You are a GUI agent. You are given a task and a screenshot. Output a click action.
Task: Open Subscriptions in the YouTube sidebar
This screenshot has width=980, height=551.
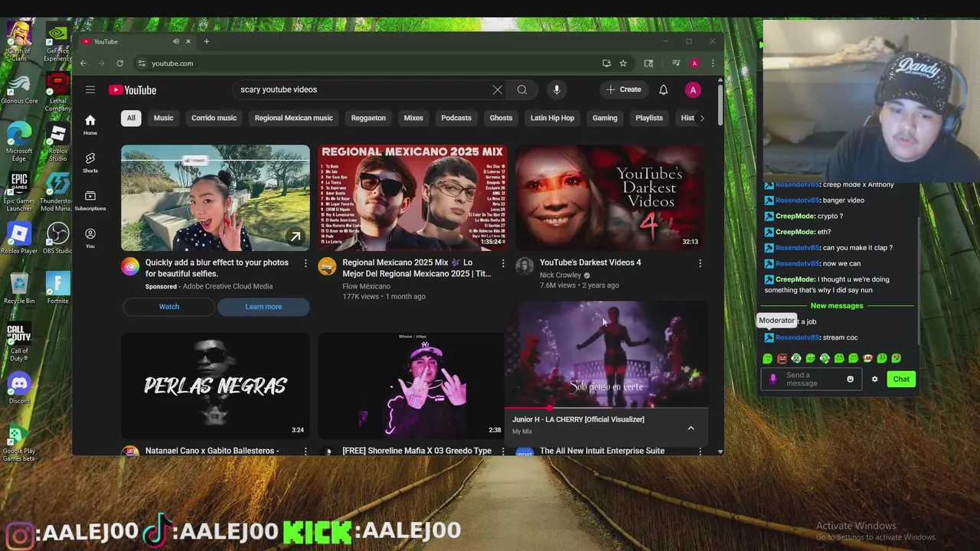point(90,200)
